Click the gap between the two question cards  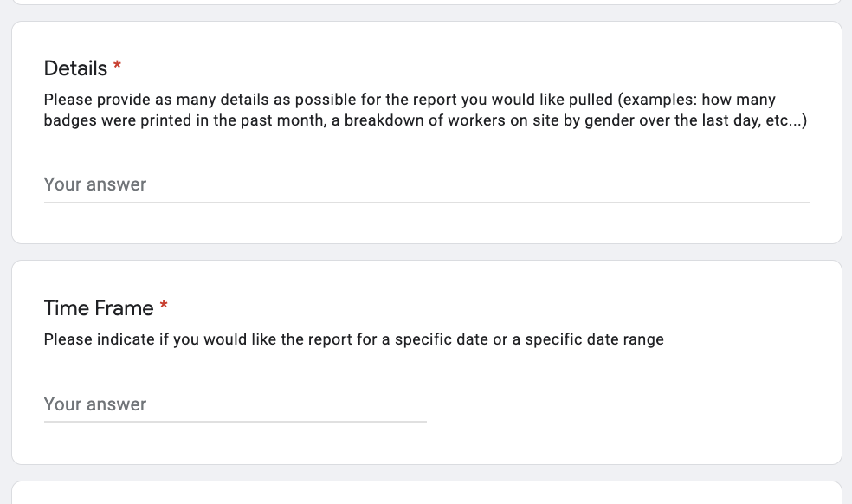tap(426, 250)
